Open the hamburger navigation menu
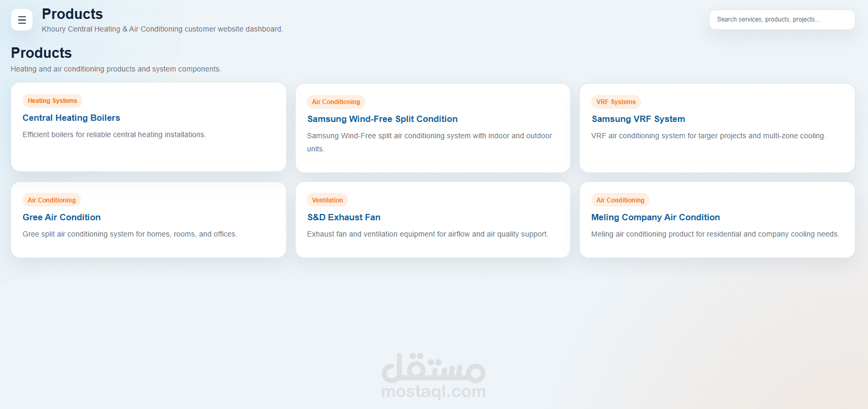This screenshot has height=409, width=868. pos(22,20)
